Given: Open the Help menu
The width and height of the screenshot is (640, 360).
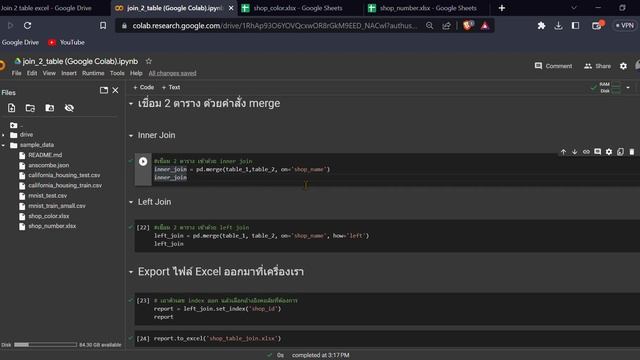Looking at the screenshot, I should point(136,73).
